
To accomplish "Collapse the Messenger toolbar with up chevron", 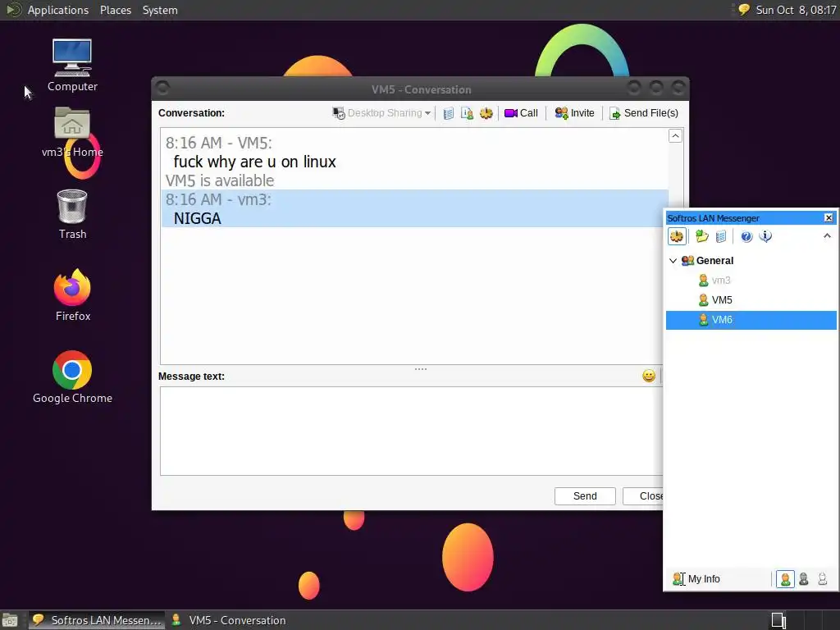I will 827,235.
